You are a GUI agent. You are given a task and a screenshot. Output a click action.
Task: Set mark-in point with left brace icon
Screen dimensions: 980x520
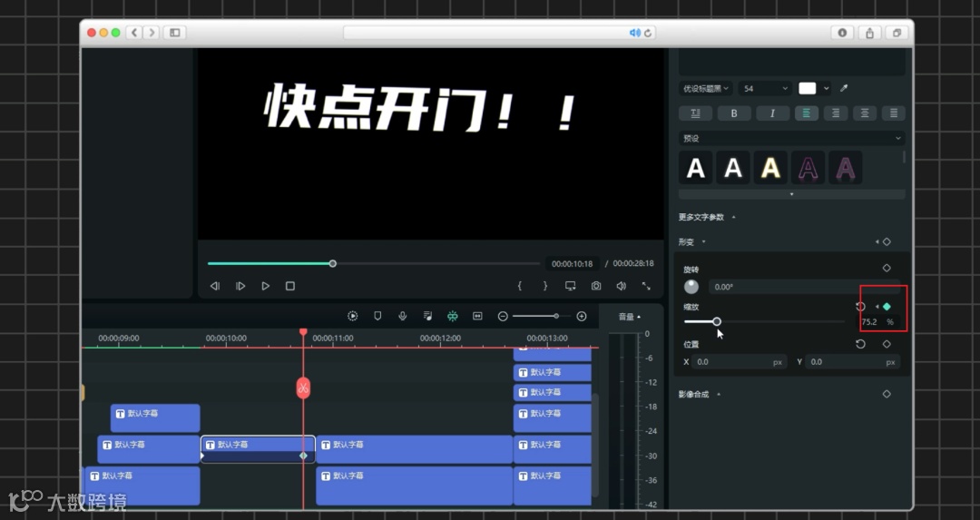click(519, 286)
